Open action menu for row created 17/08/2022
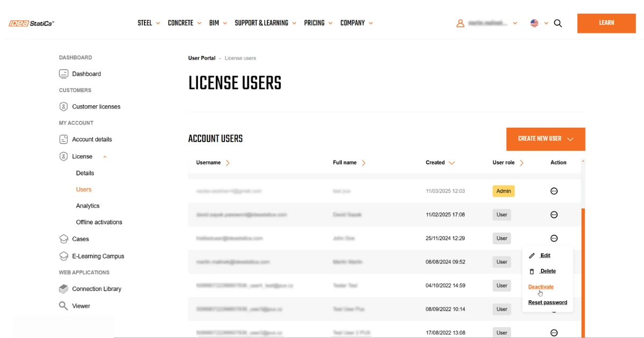This screenshot has width=644, height=338. 554,333
